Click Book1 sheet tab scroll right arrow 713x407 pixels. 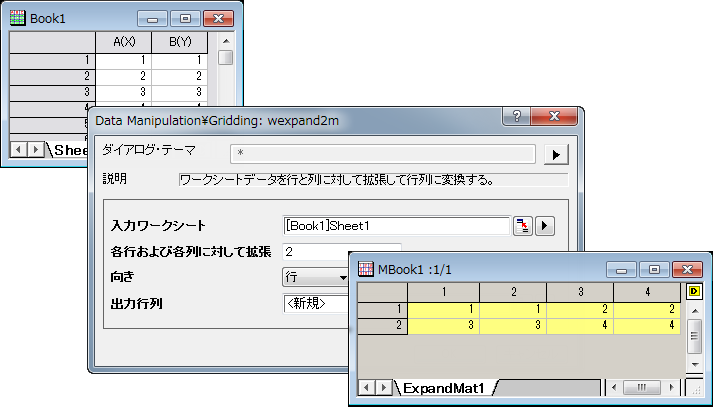pyautogui.click(x=35, y=149)
